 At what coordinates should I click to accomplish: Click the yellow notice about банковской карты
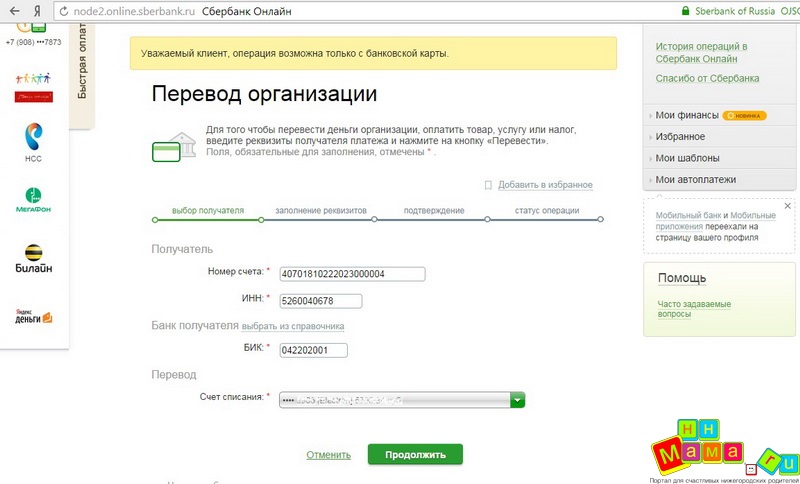[373, 53]
